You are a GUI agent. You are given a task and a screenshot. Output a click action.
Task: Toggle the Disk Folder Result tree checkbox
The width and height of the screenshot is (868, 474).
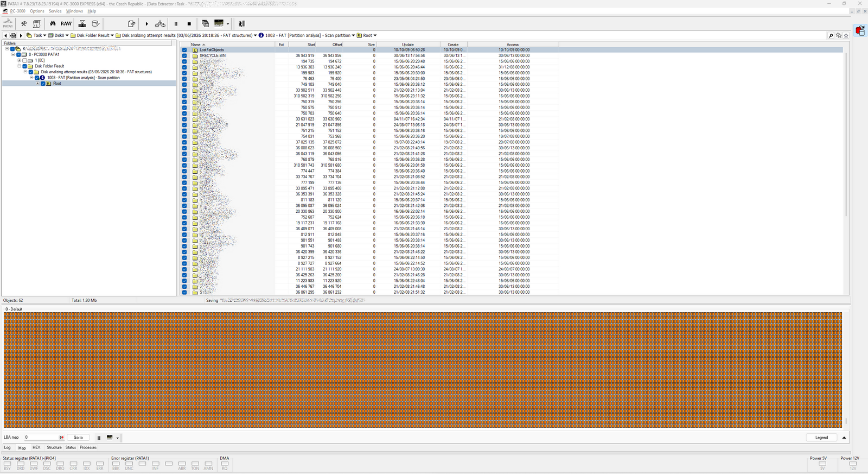25,66
